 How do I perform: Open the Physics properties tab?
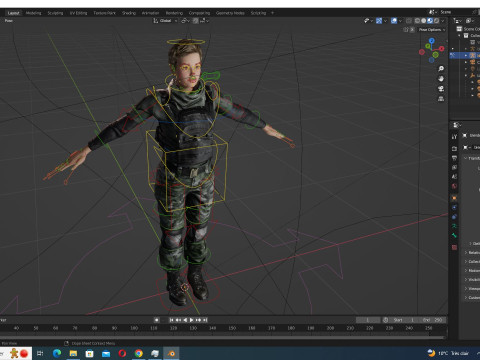[454, 207]
